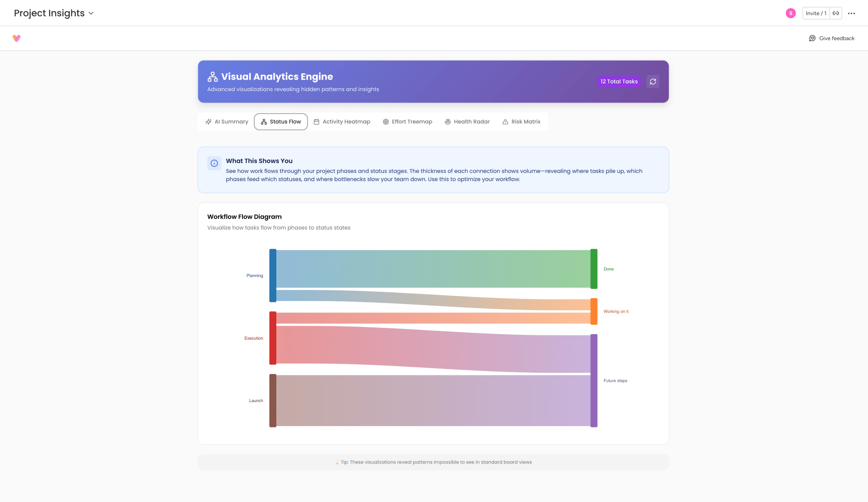This screenshot has width=868, height=502.
Task: Click the blue Planning node bar
Action: coord(273,275)
